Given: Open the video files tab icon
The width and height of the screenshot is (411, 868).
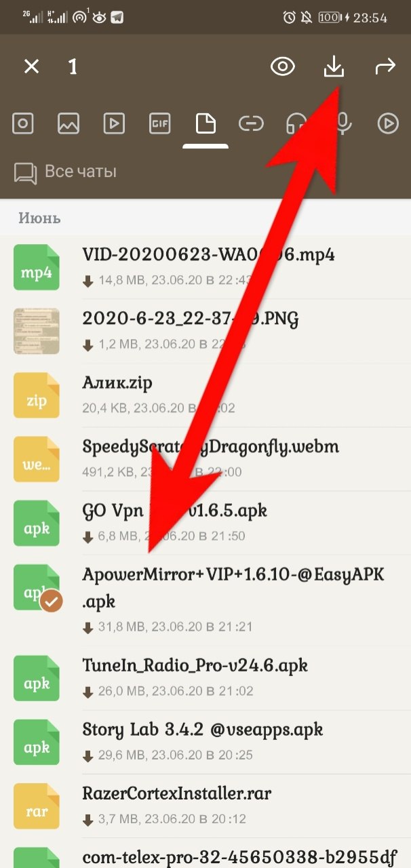Looking at the screenshot, I should (114, 123).
